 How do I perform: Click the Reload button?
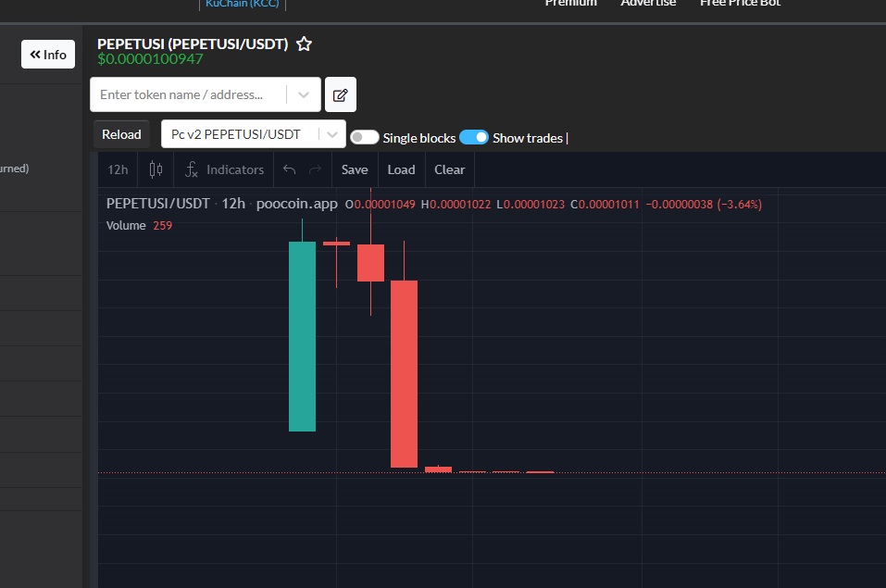(x=121, y=134)
